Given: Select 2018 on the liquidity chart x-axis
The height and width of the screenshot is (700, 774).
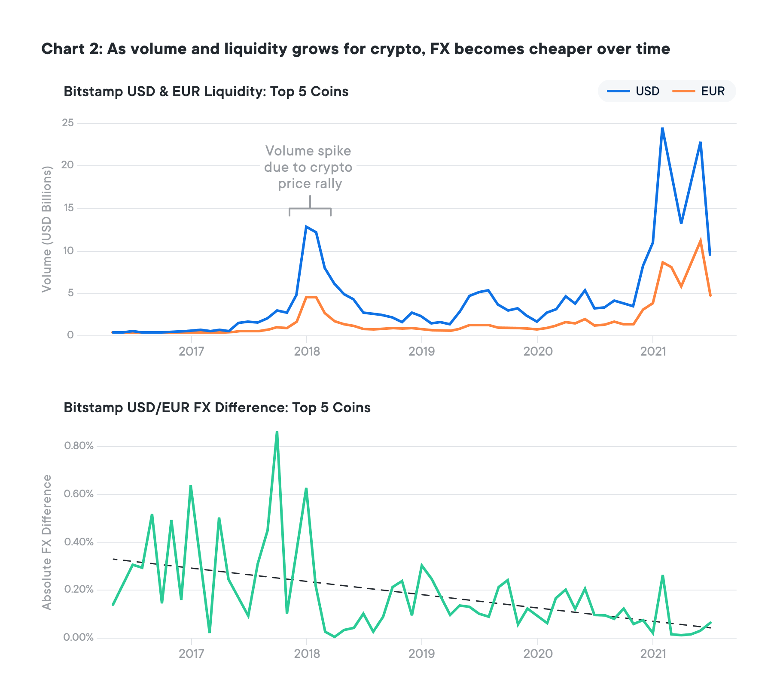Looking at the screenshot, I should click(x=307, y=352).
